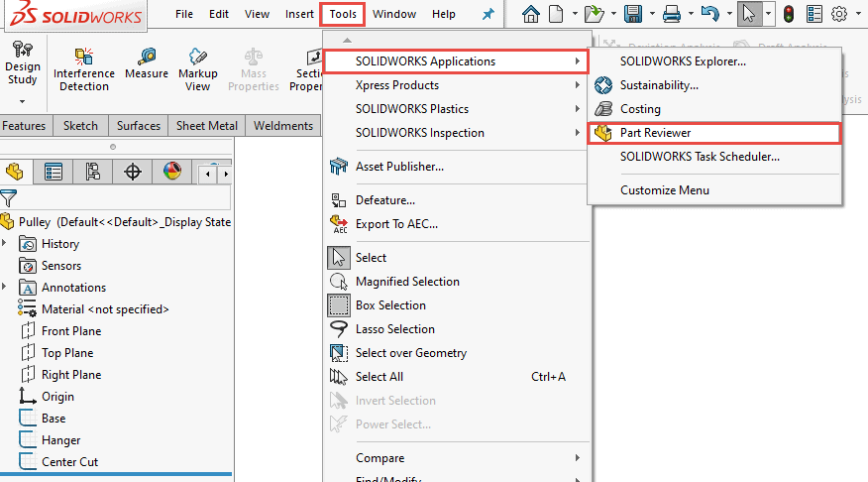868x482 pixels.
Task: Choose Part Reviewer from the submenu
Action: tap(714, 133)
